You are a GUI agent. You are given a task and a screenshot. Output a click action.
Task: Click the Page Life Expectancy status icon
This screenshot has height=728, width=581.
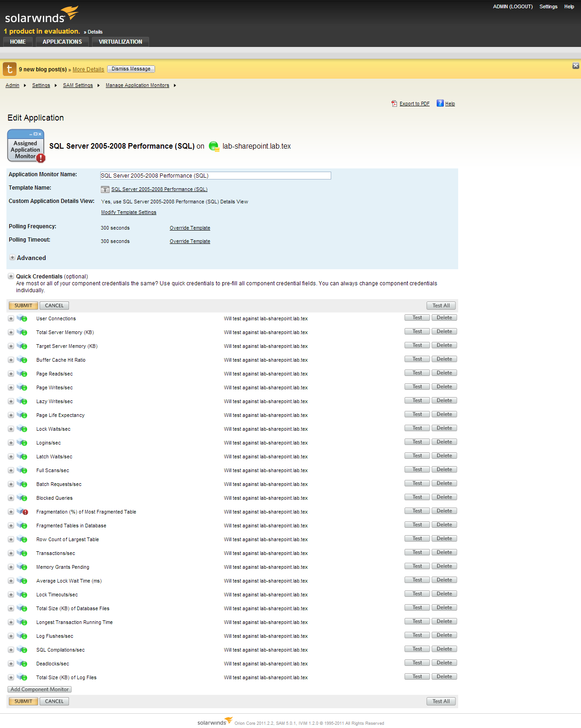[22, 415]
